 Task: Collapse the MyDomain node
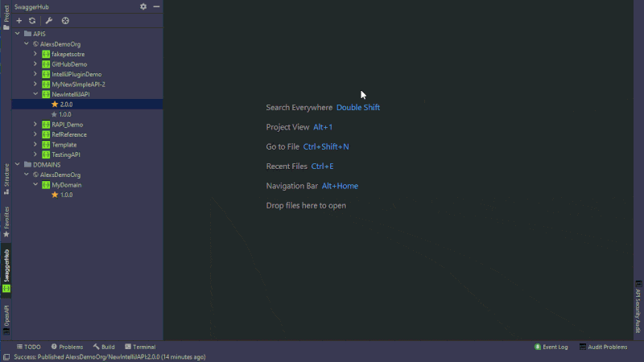click(35, 184)
